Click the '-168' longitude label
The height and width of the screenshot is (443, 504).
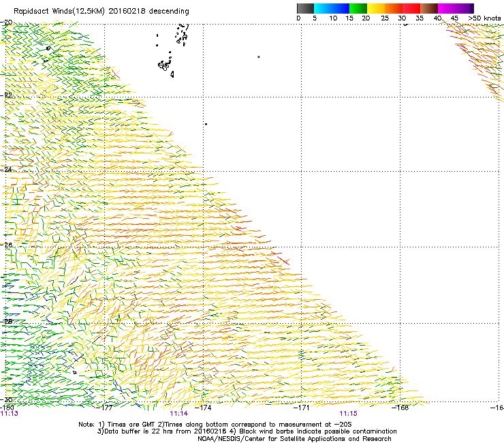[400, 408]
